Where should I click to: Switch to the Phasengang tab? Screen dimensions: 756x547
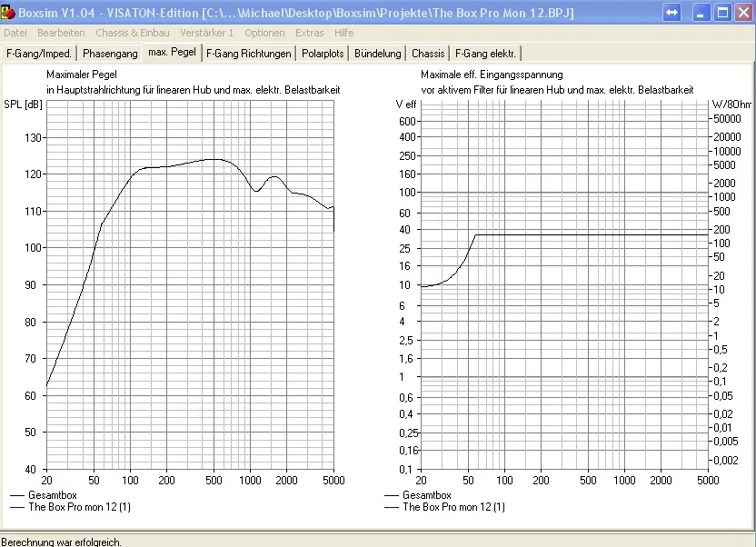click(110, 54)
